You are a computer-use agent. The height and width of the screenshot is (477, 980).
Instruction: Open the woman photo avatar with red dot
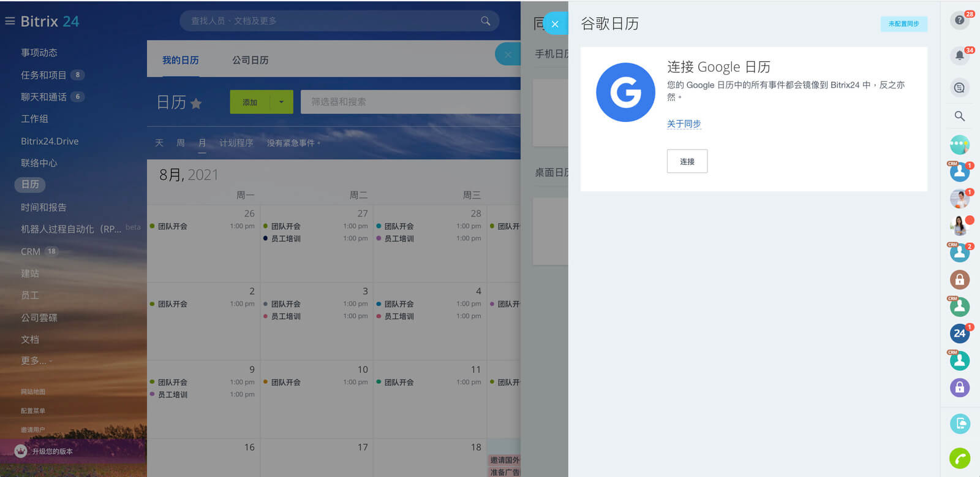[960, 226]
